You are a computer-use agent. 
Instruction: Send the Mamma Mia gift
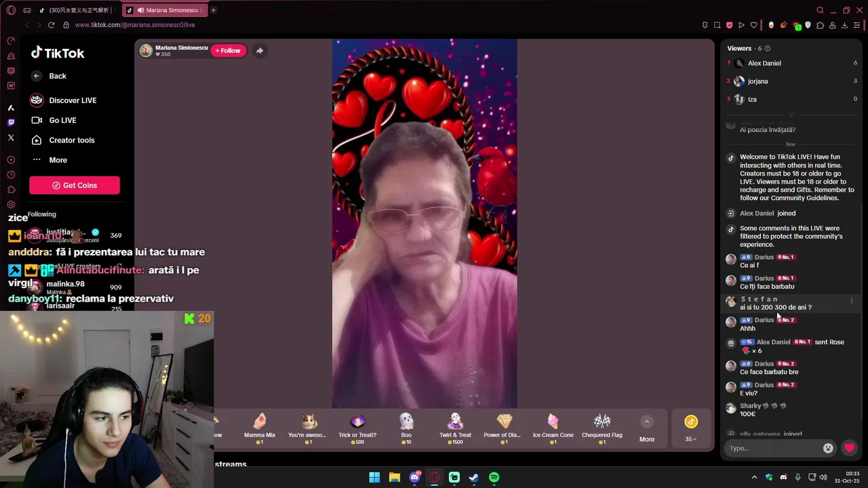pyautogui.click(x=260, y=428)
